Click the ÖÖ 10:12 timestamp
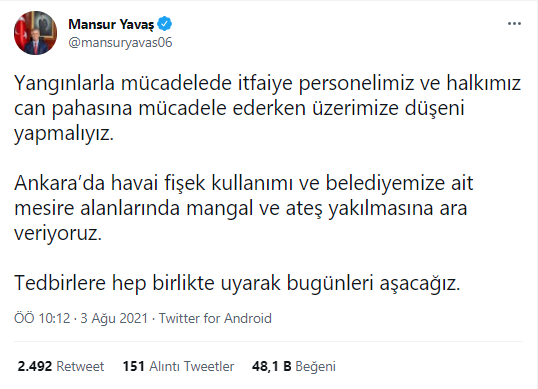538x389 pixels. [x=42, y=318]
